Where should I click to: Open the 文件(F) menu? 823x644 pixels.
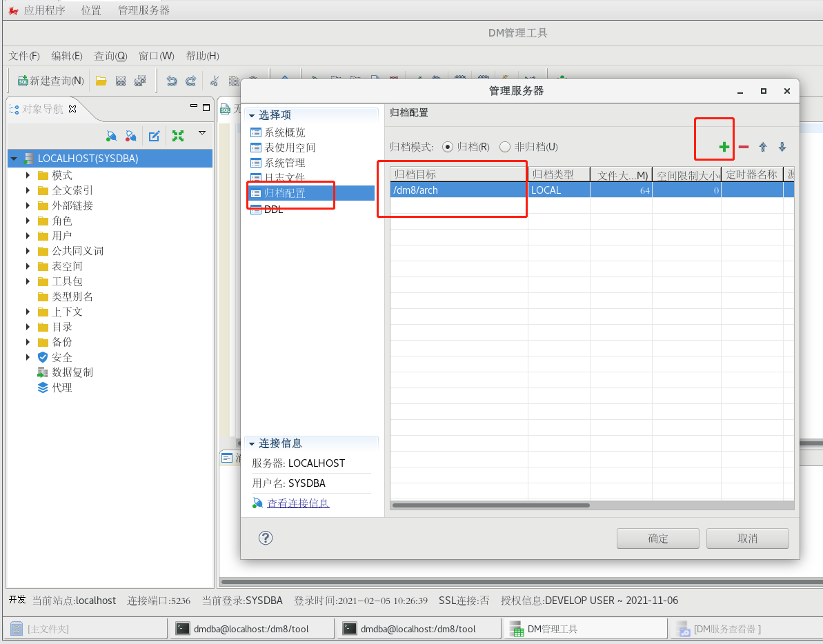point(24,56)
